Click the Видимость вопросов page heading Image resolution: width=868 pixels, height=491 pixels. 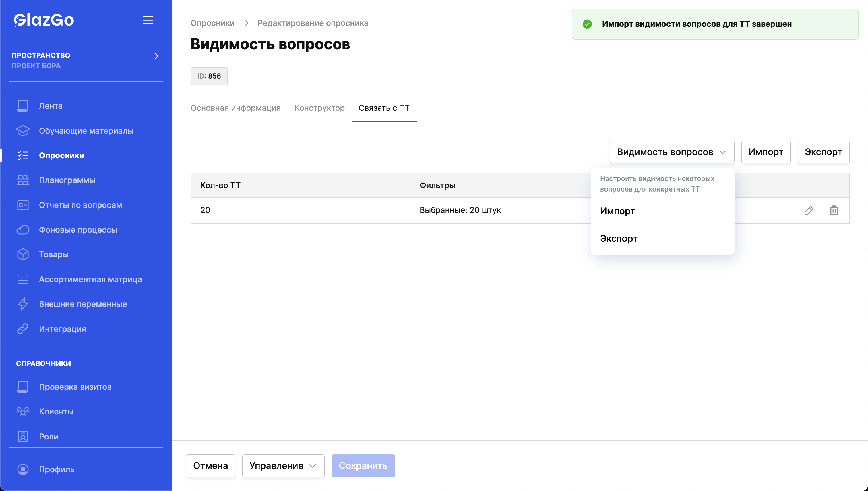[270, 44]
